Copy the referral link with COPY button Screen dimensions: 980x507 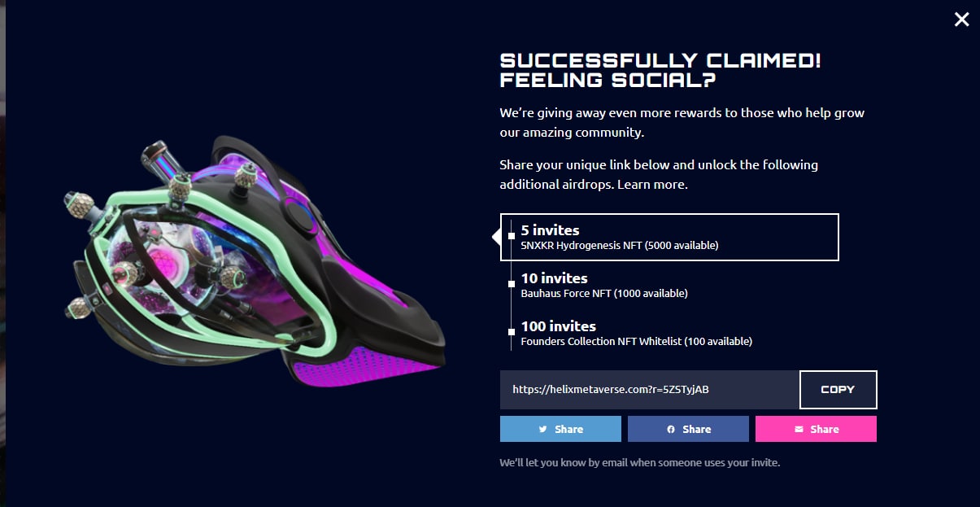(838, 389)
